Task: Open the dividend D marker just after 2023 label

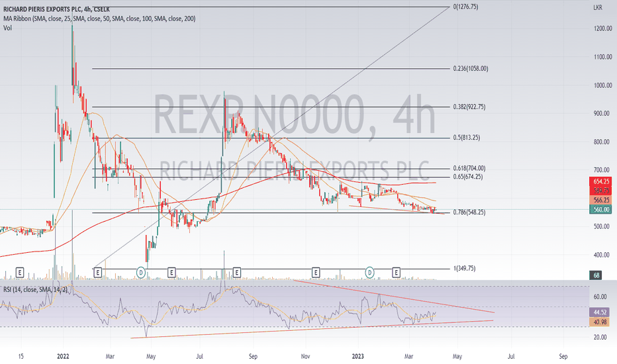Action: (x=369, y=272)
